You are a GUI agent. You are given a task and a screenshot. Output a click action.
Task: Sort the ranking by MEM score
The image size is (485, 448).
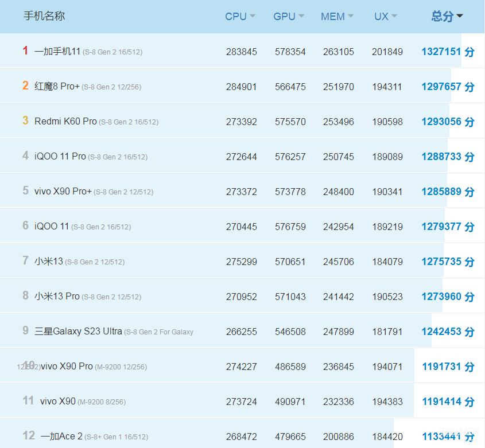(337, 16)
